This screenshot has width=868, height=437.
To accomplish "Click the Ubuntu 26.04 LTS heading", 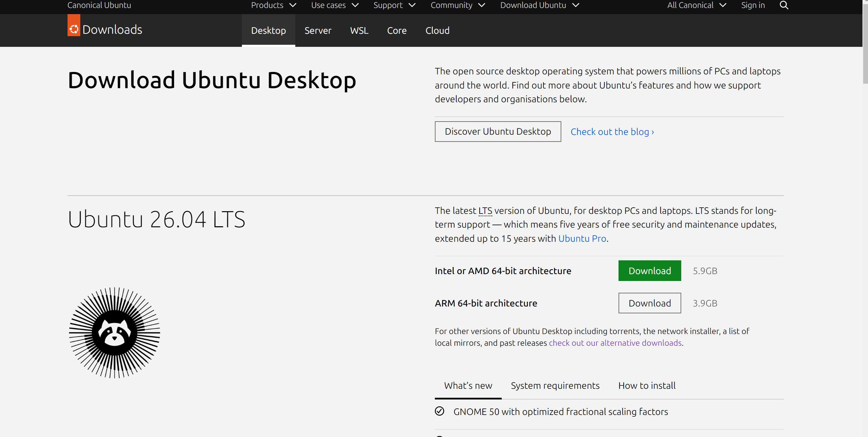I will (156, 219).
